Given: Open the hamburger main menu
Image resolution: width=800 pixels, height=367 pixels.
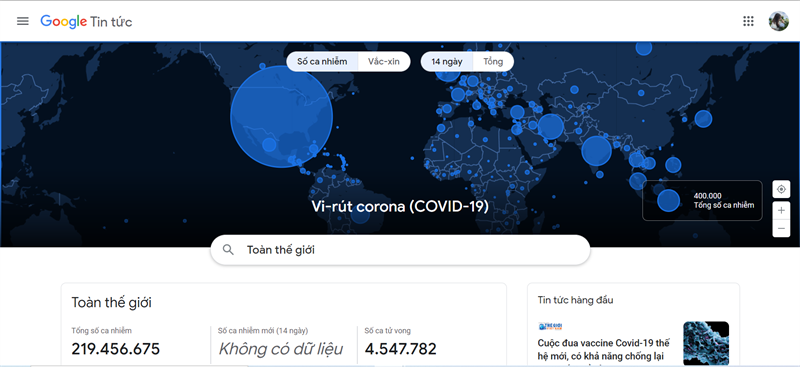Looking at the screenshot, I should [22, 21].
